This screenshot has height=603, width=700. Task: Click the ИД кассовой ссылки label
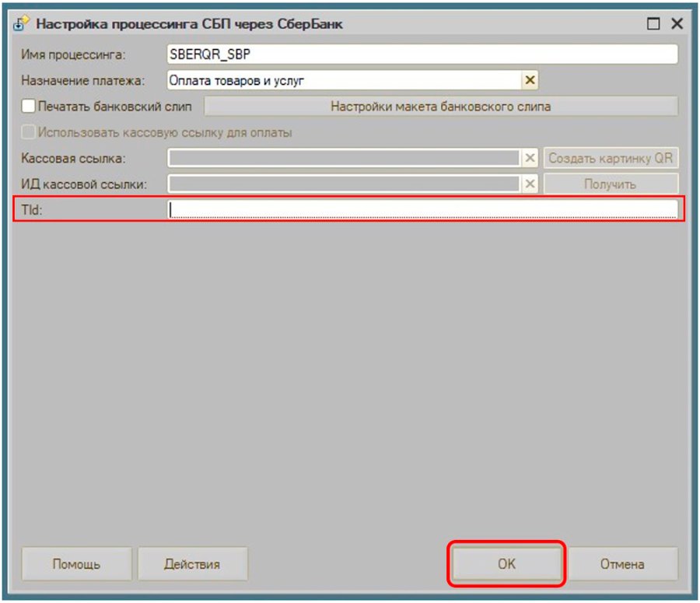click(x=84, y=184)
